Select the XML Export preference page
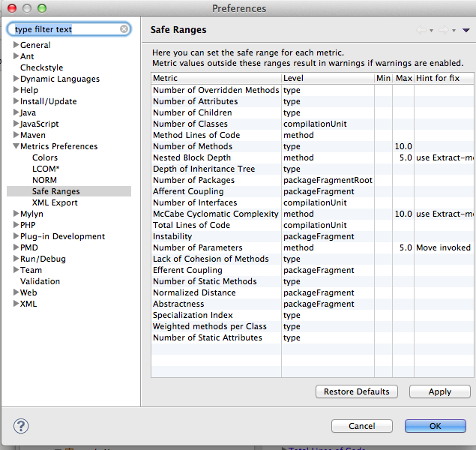476x450 pixels. pyautogui.click(x=54, y=202)
